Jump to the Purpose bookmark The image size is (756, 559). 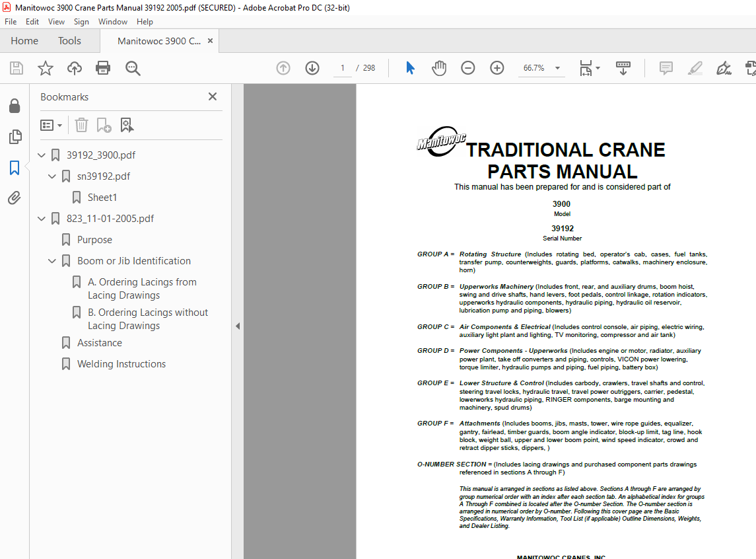(x=94, y=240)
